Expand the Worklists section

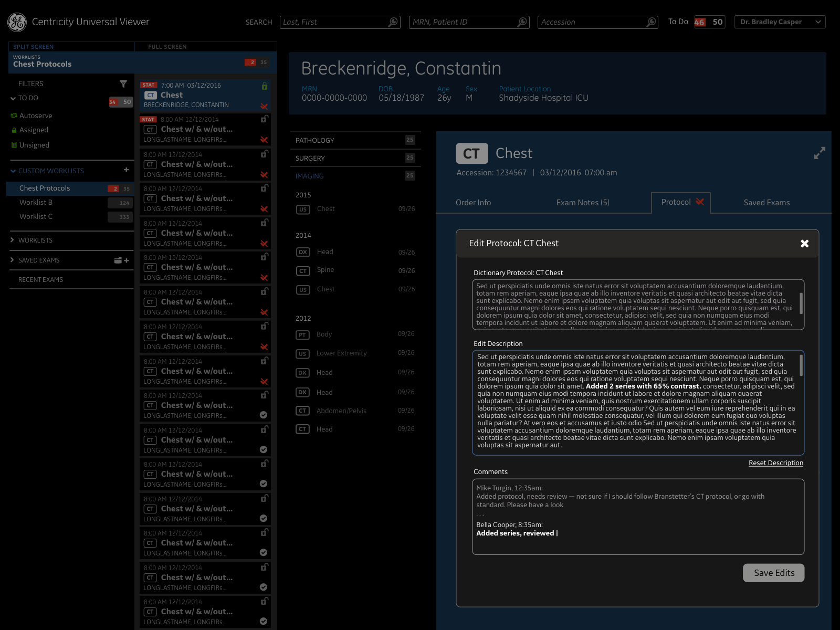point(13,240)
